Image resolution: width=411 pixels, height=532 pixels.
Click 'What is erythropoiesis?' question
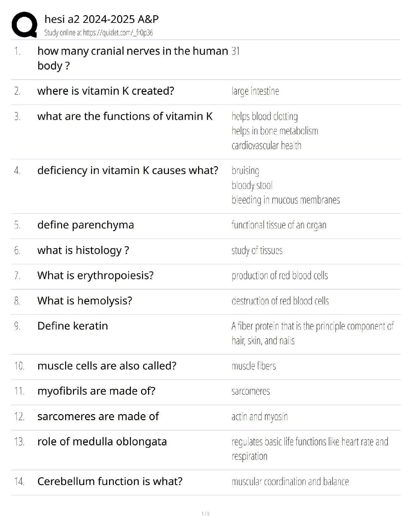95,275
